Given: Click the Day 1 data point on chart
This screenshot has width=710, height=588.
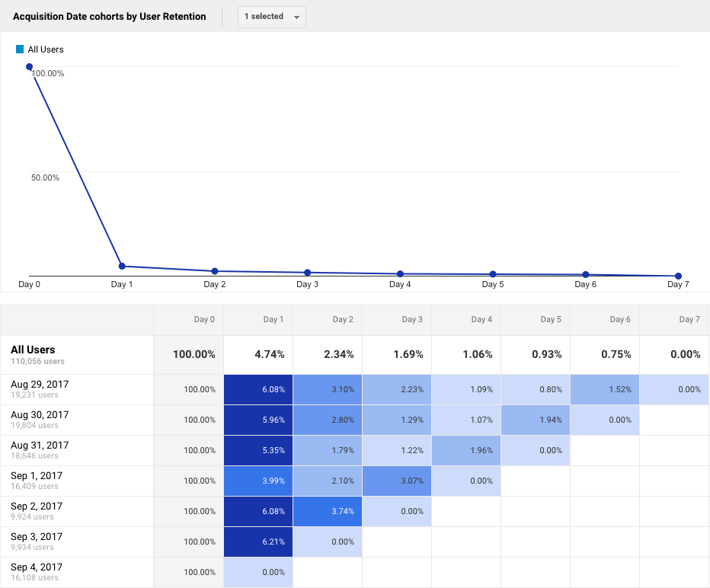Looking at the screenshot, I should pos(122,266).
